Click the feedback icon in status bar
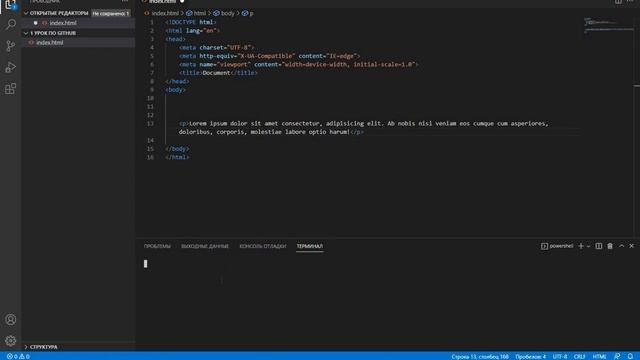The width and height of the screenshot is (640, 360). coord(617,356)
